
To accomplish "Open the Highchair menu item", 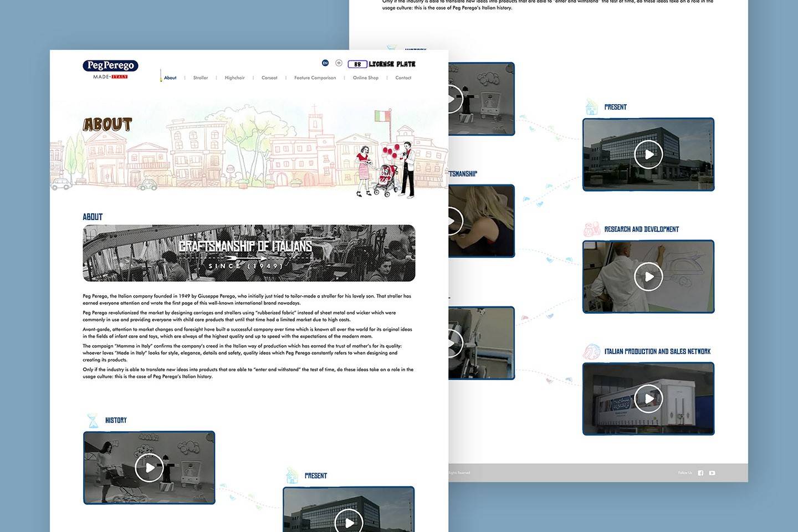I will click(234, 78).
